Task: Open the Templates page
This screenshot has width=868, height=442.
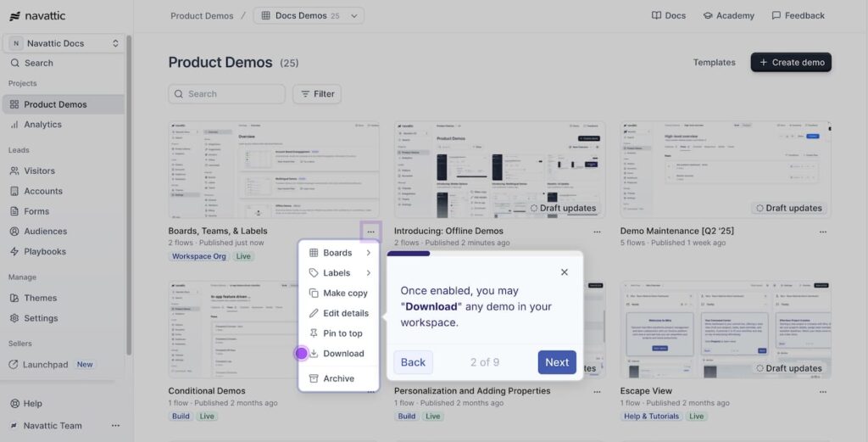Action: [x=714, y=62]
